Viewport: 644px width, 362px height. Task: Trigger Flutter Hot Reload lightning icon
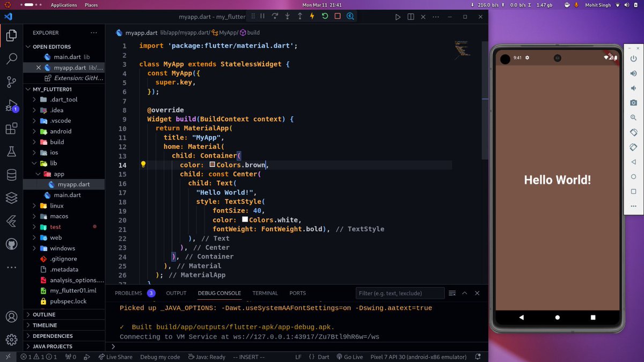(x=312, y=17)
